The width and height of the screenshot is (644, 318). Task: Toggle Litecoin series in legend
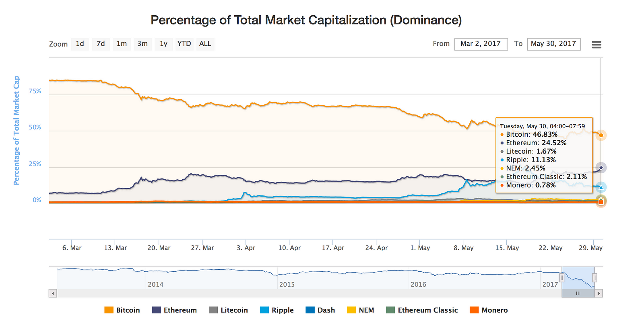tap(228, 310)
